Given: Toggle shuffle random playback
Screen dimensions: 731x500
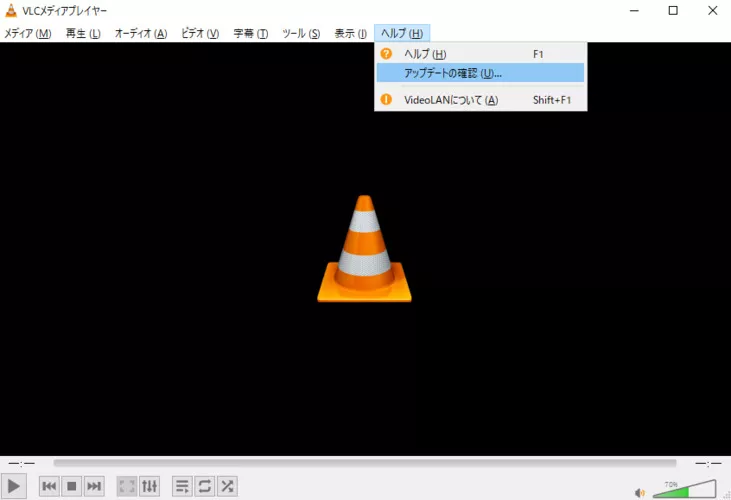Looking at the screenshot, I should pyautogui.click(x=227, y=486).
